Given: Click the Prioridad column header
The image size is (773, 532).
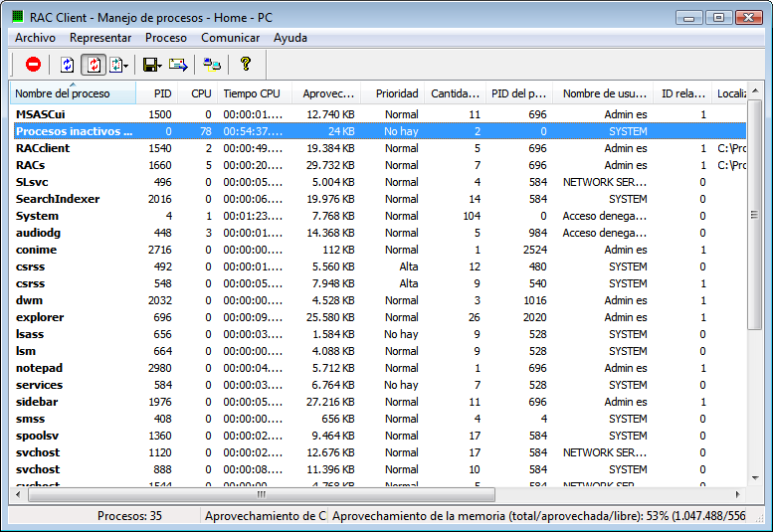Looking at the screenshot, I should [x=396, y=93].
